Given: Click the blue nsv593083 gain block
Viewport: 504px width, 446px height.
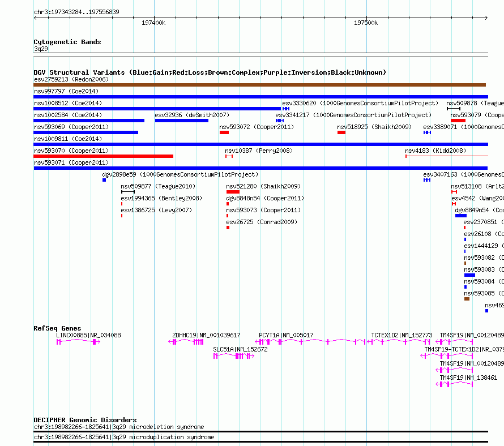Looking at the screenshot, I should [469, 275].
